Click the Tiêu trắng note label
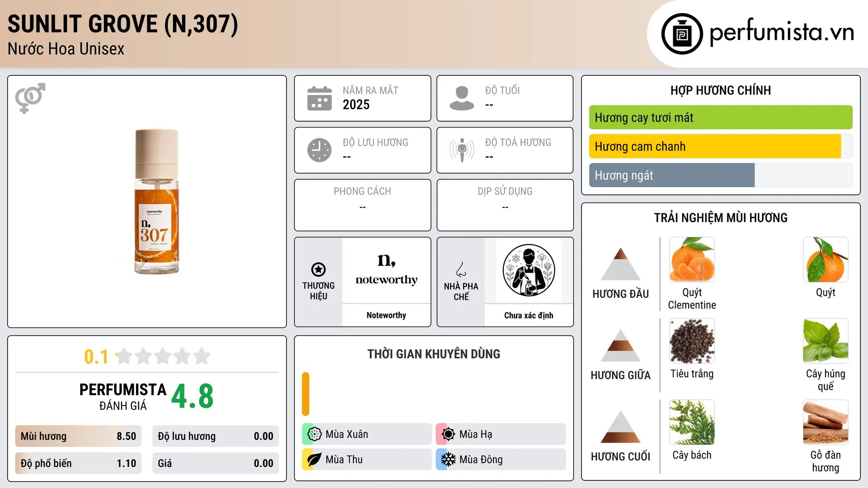Image resolution: width=868 pixels, height=488 pixels. [692, 374]
